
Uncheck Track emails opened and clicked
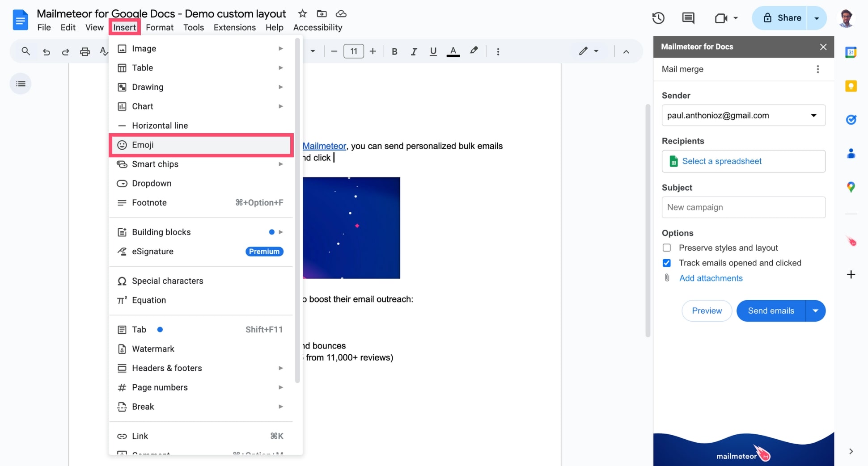point(666,263)
